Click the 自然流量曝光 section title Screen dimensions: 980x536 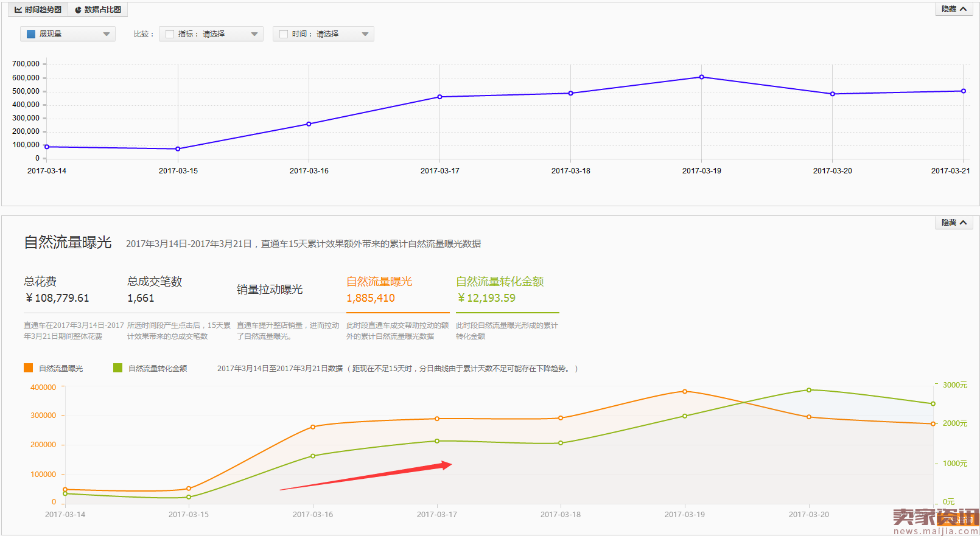coord(68,242)
